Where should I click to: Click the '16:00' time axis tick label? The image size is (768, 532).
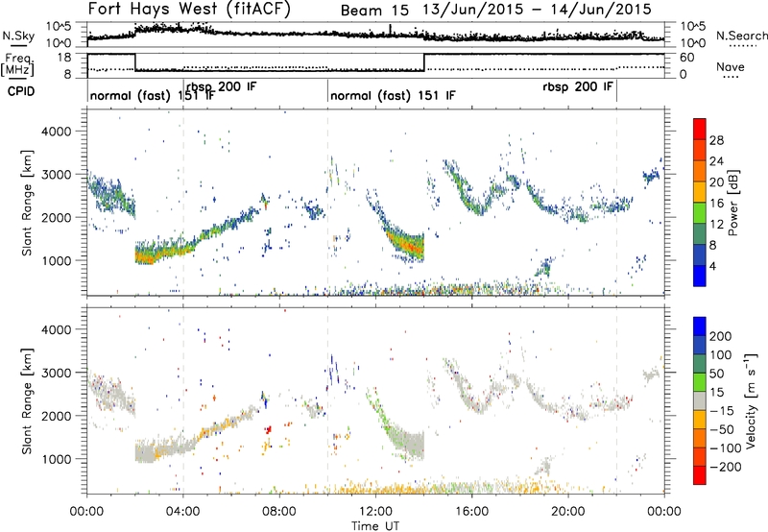(x=471, y=512)
